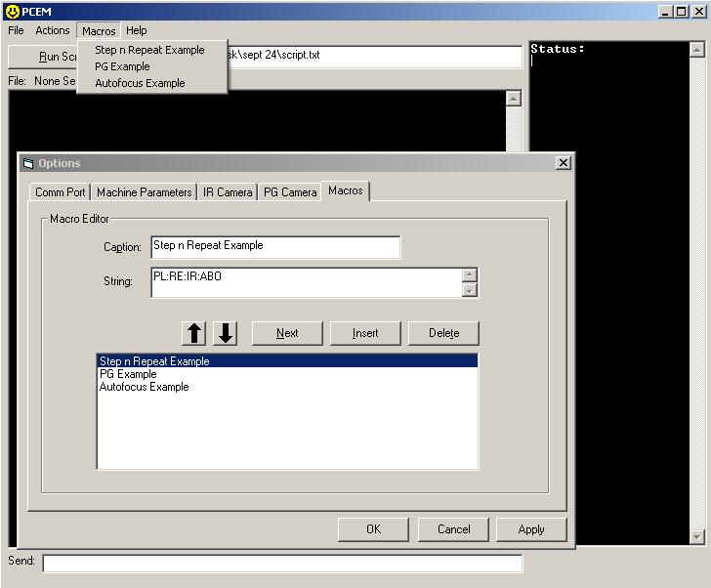Close the Options dialog with X

click(563, 163)
